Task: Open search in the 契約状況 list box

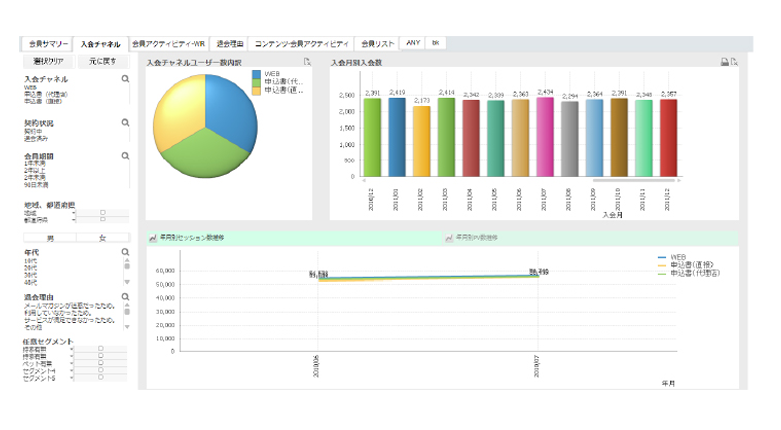Action: pos(126,123)
